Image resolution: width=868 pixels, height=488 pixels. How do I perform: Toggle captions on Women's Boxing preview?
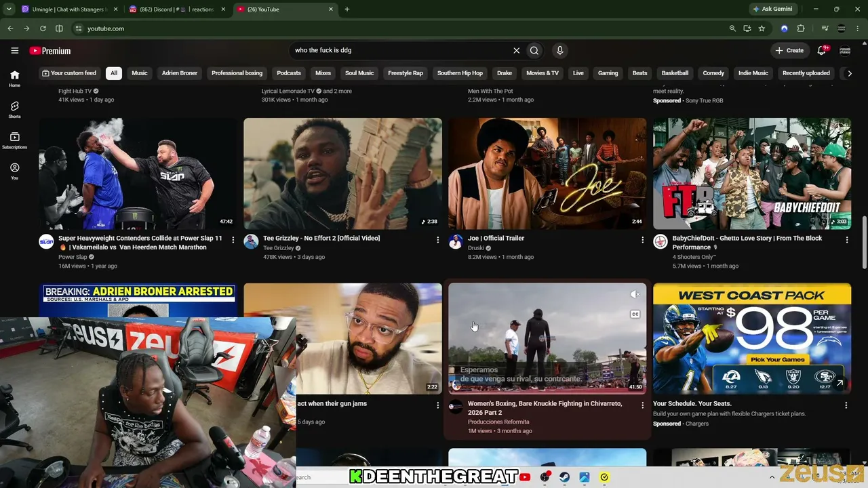[635, 314]
